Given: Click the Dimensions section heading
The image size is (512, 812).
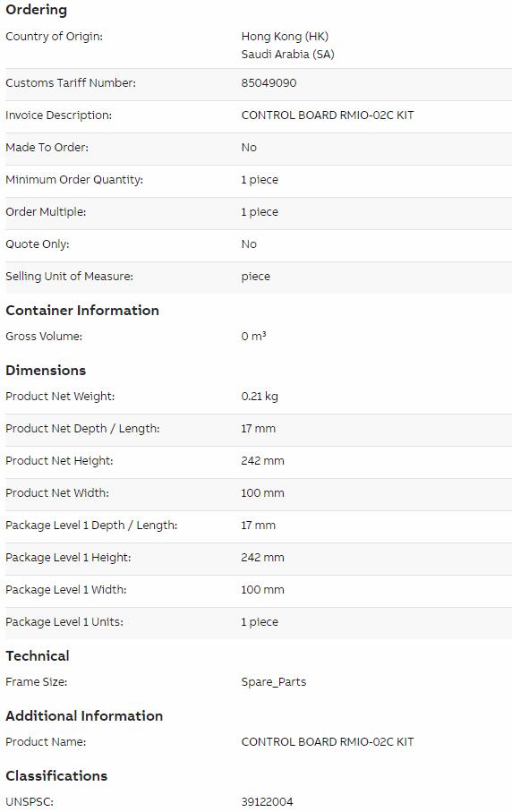Looking at the screenshot, I should click(x=46, y=371).
